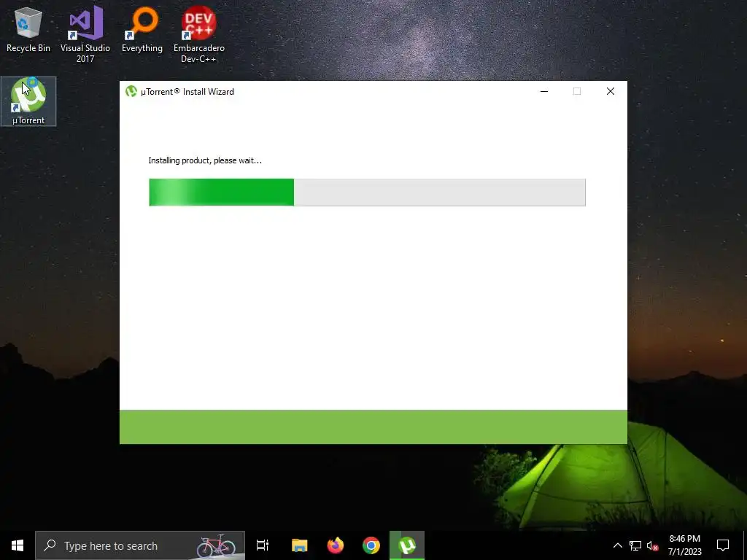
Task: Select the Visual Studio 2017 shortcut
Action: pos(85,34)
